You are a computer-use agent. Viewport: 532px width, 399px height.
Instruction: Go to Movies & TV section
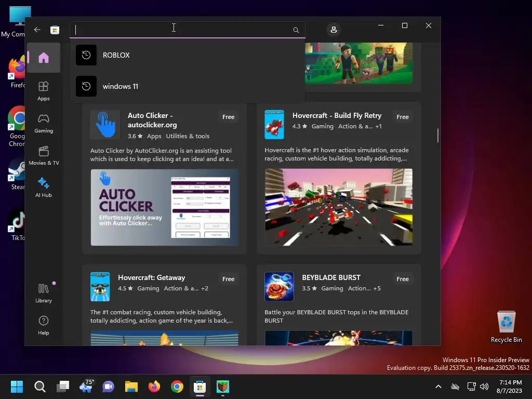point(44,155)
